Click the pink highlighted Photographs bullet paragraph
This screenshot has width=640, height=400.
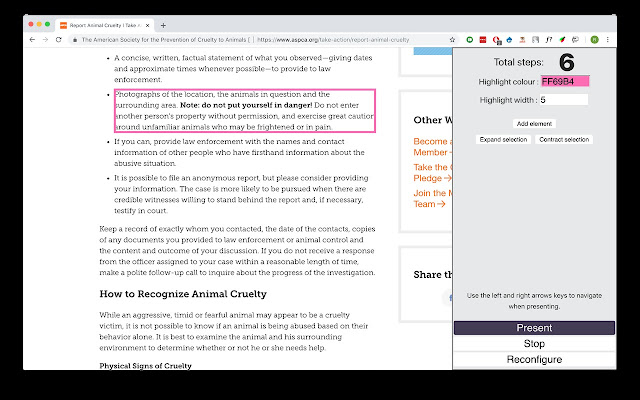coord(244,111)
